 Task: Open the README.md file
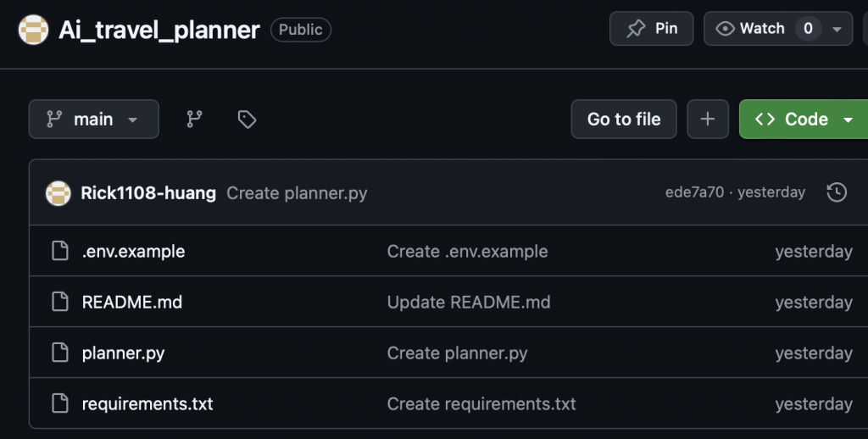[x=131, y=303]
